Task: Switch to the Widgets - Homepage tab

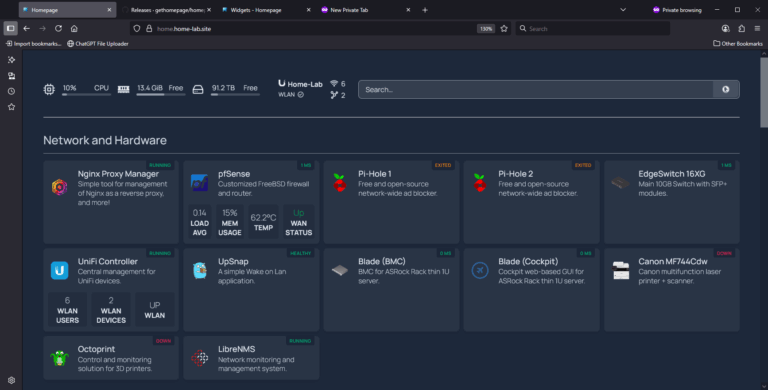Action: coord(265,10)
